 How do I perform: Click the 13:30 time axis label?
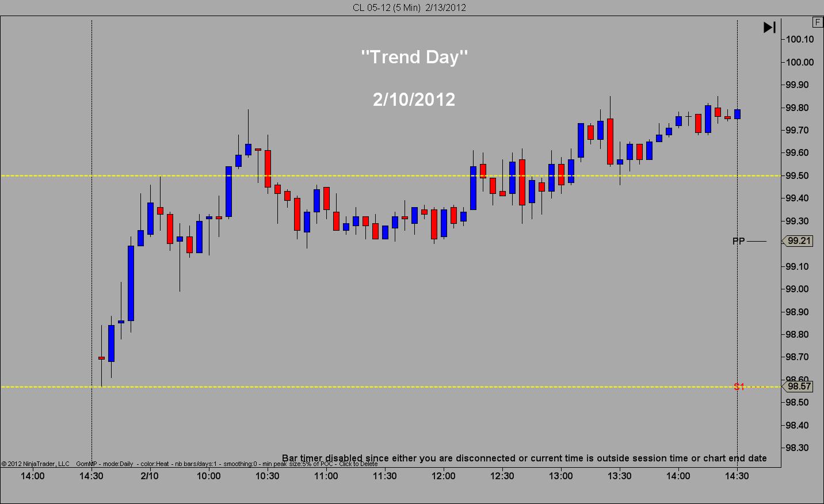620,476
